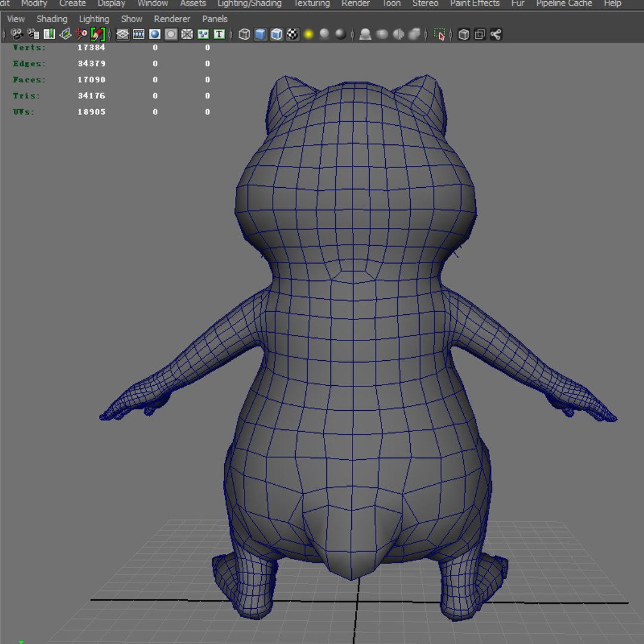Viewport: 644px width, 644px height.
Task: Click the share-style node icon
Action: click(x=496, y=34)
